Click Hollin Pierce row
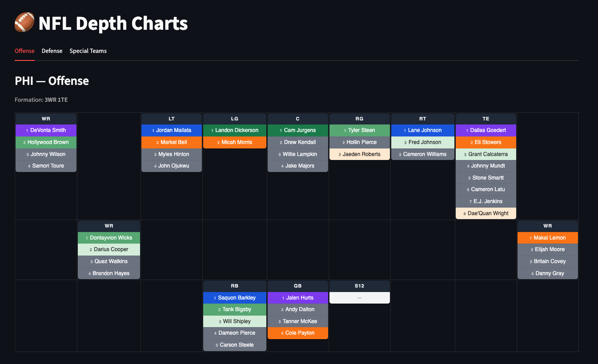Screen dimensions: 598x364 (360, 142)
